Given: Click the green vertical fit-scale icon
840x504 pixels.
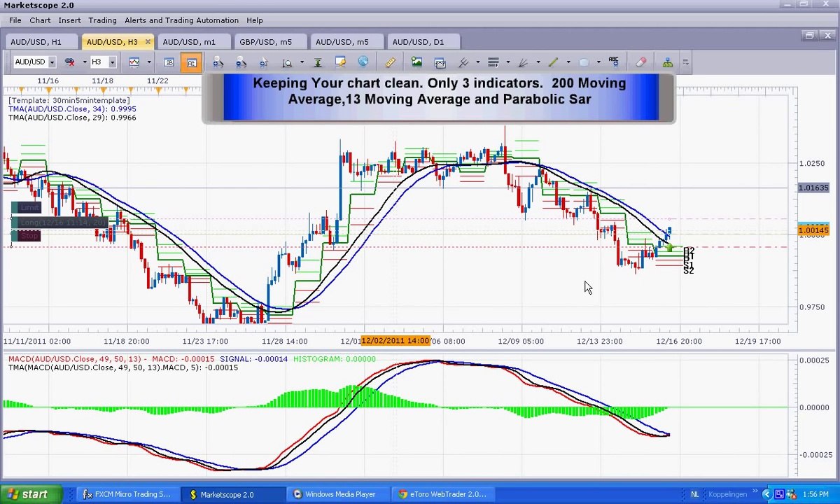Looking at the screenshot, I should coord(317,62).
